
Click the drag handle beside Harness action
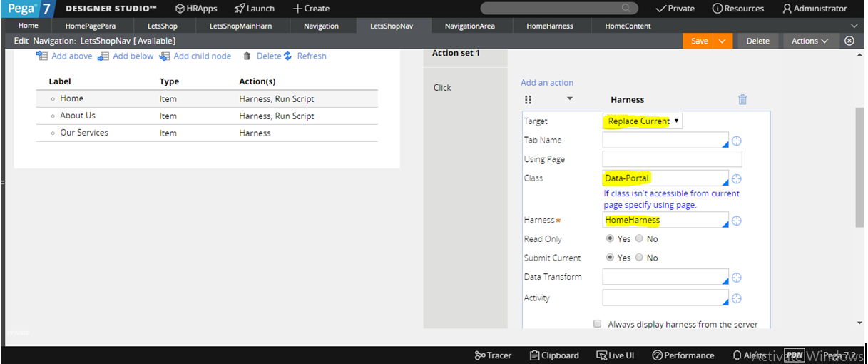coord(529,100)
